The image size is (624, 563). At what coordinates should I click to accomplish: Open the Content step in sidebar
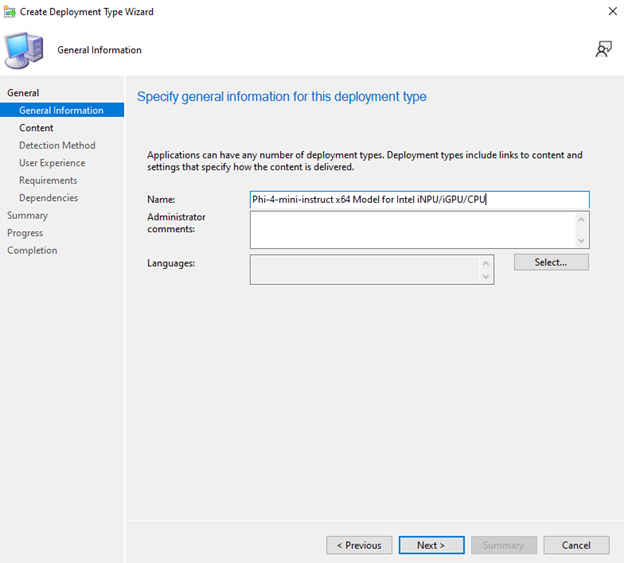[36, 128]
